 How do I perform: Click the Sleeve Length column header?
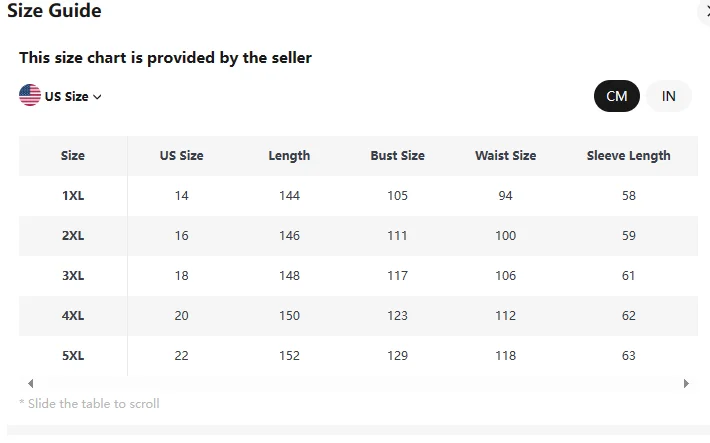pyautogui.click(x=628, y=156)
